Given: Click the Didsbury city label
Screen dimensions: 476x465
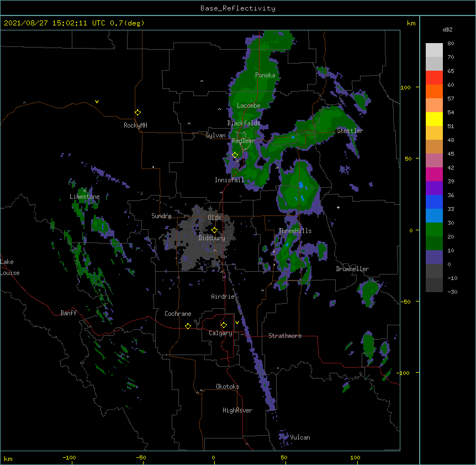Looking at the screenshot, I should (212, 238).
